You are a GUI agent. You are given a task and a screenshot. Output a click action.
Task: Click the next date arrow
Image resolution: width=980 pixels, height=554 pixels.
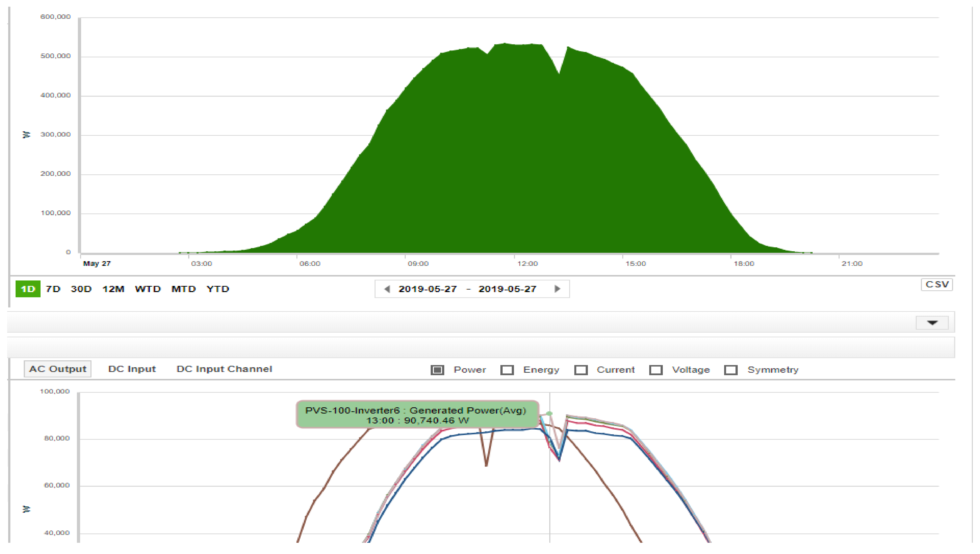pos(557,289)
